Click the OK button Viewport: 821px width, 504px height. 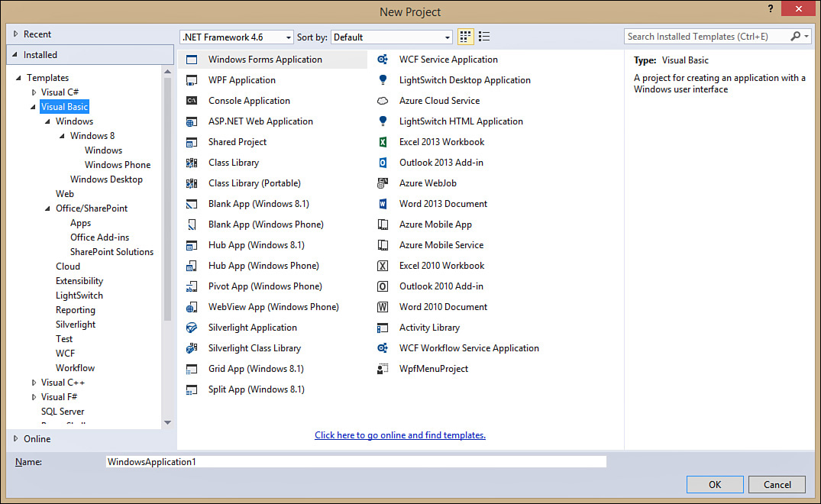pyautogui.click(x=714, y=484)
